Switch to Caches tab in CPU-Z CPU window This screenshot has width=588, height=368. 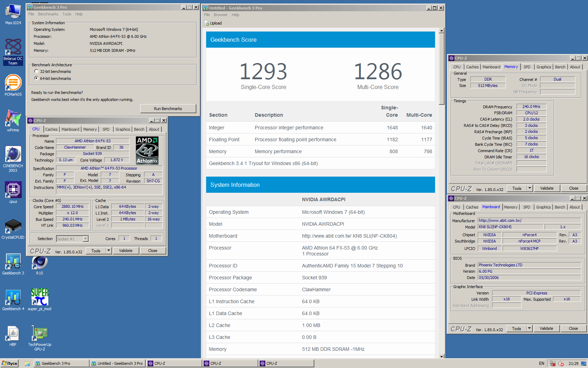pos(51,129)
